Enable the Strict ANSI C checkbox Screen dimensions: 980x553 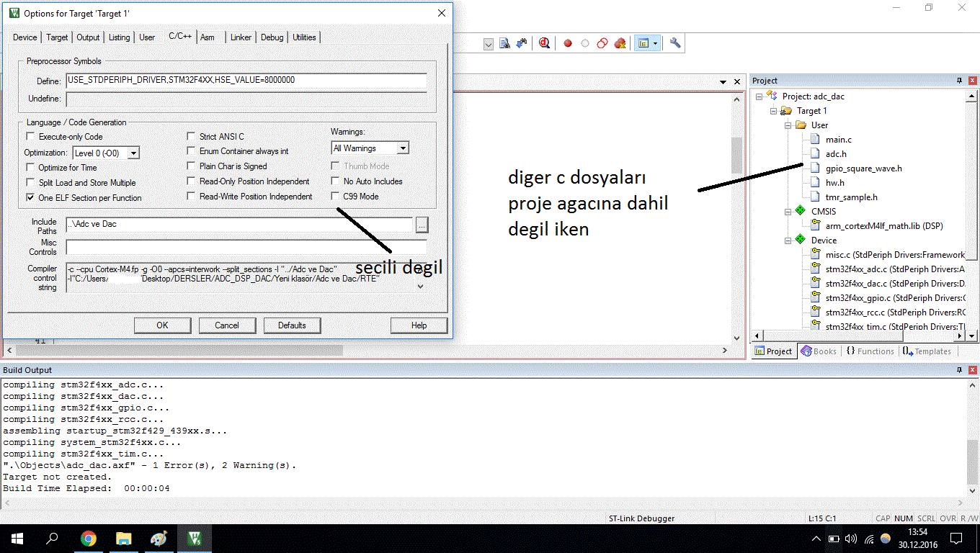click(192, 136)
